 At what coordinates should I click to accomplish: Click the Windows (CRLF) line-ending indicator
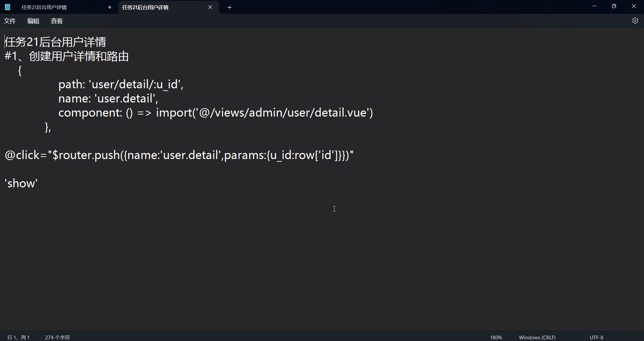tap(537, 337)
